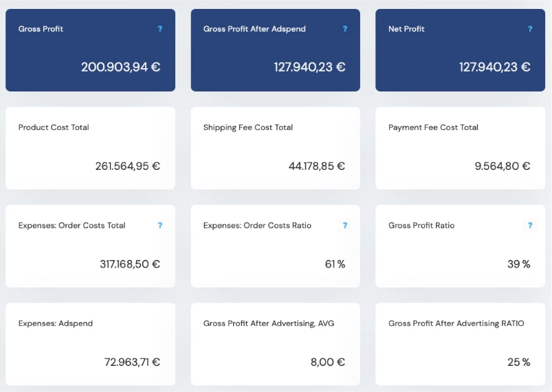552x392 pixels.
Task: Select Shipping Fee Cost Total card
Action: [275, 149]
